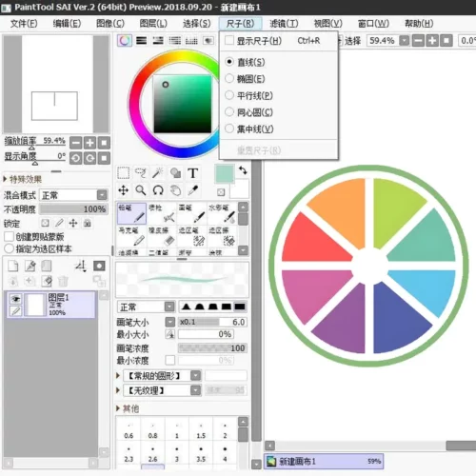Image resolution: width=476 pixels, height=476 pixels.
Task: Open the canvas zoom 59.4% dropdown
Action: pos(404,41)
